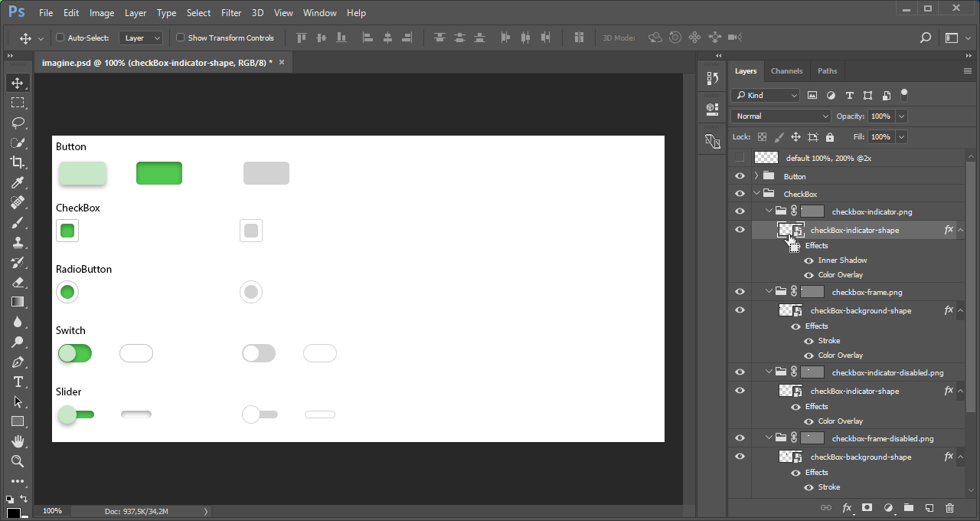Check Show Transform Controls
Viewport: 980px width, 521px height.
point(181,38)
